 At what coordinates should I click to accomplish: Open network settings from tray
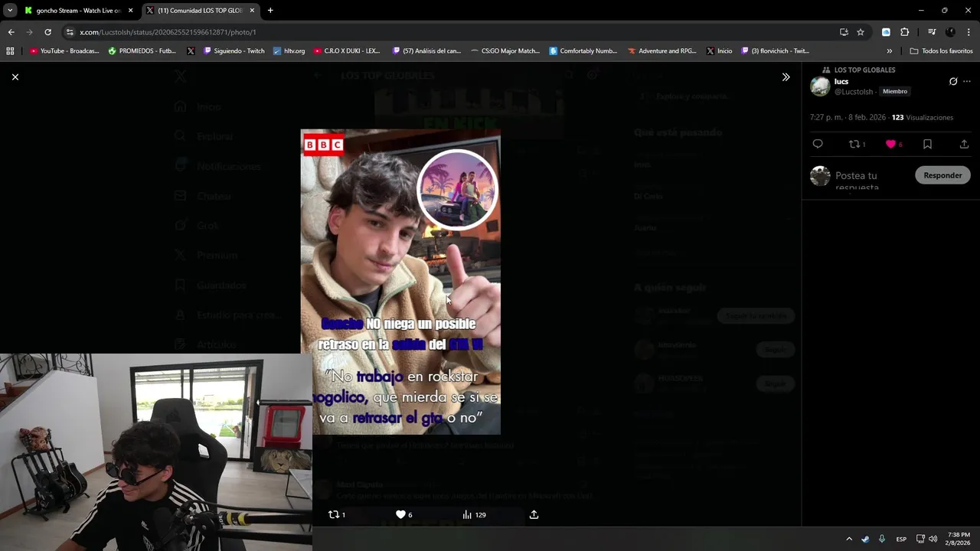(920, 539)
